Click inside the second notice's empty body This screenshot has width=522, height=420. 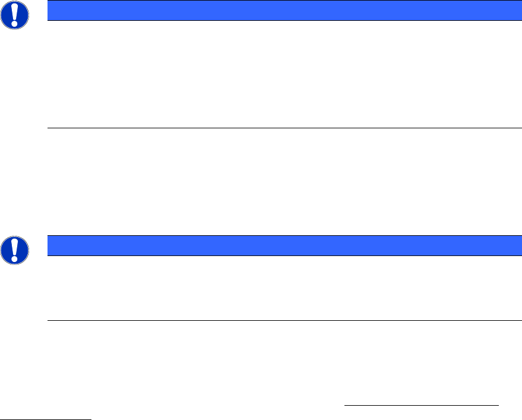point(280,288)
